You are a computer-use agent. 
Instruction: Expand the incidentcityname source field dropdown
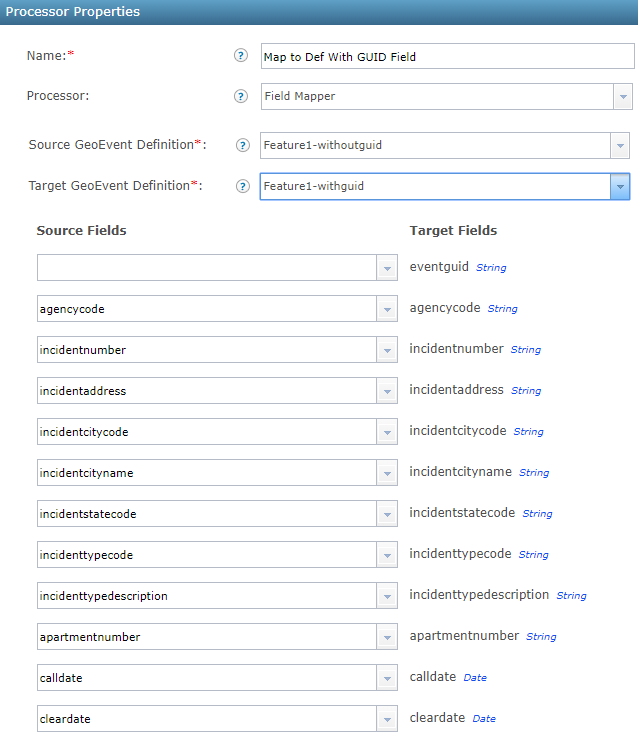coord(387,473)
